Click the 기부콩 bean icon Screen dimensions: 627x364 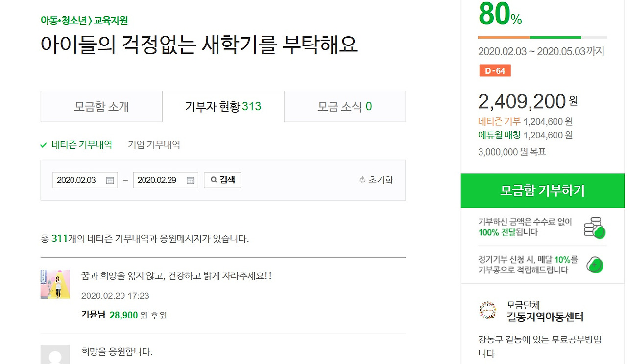tap(594, 265)
